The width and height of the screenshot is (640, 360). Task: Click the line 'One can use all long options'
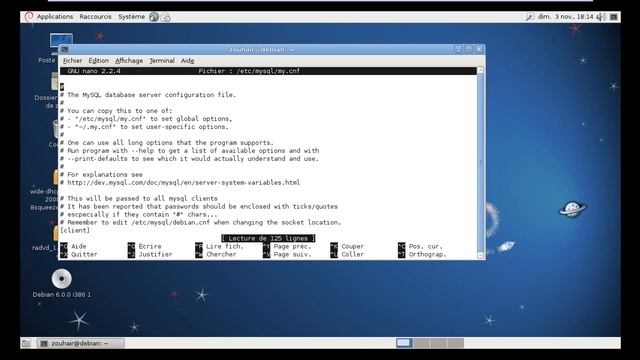[x=167, y=142]
